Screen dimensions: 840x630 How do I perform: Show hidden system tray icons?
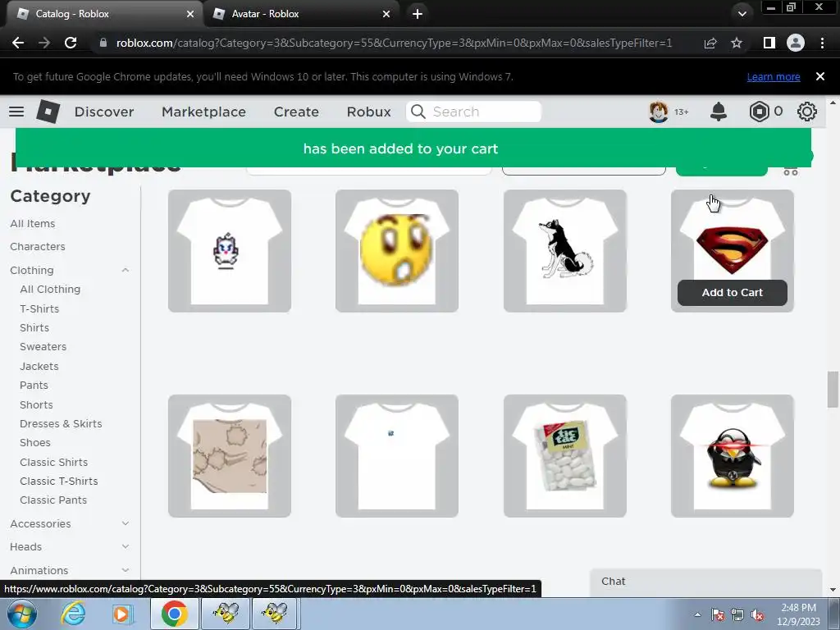[697, 614]
